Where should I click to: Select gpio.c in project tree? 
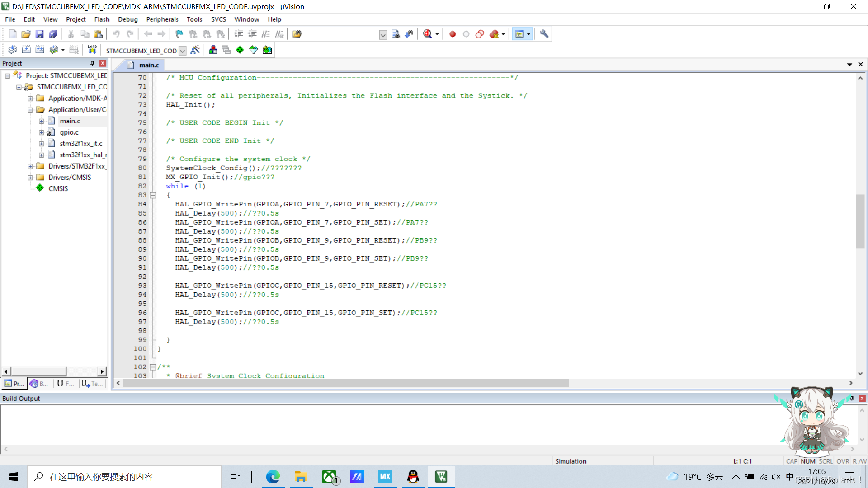pyautogui.click(x=69, y=132)
